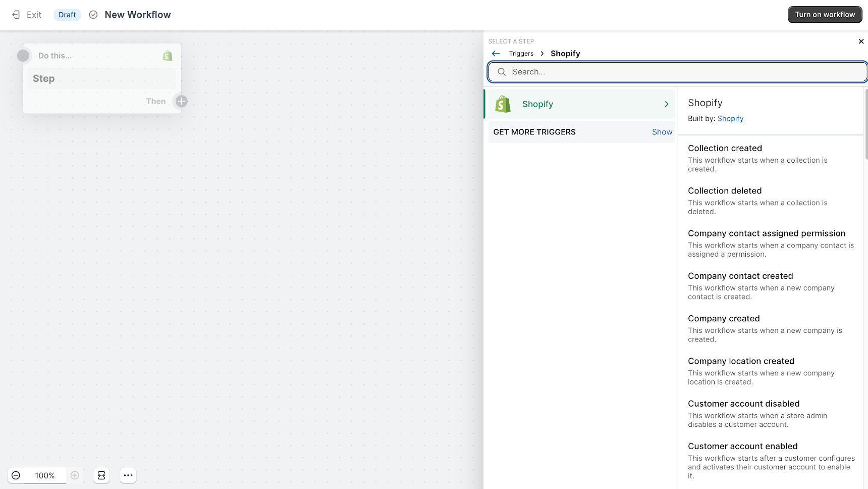Click the GET MORE TRIGGERS heading
Image resolution: width=868 pixels, height=489 pixels.
click(534, 132)
